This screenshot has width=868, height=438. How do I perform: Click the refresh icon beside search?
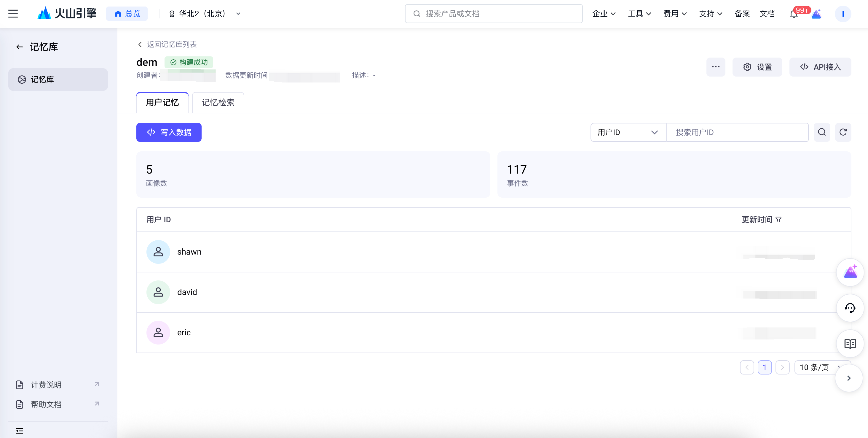[843, 132]
